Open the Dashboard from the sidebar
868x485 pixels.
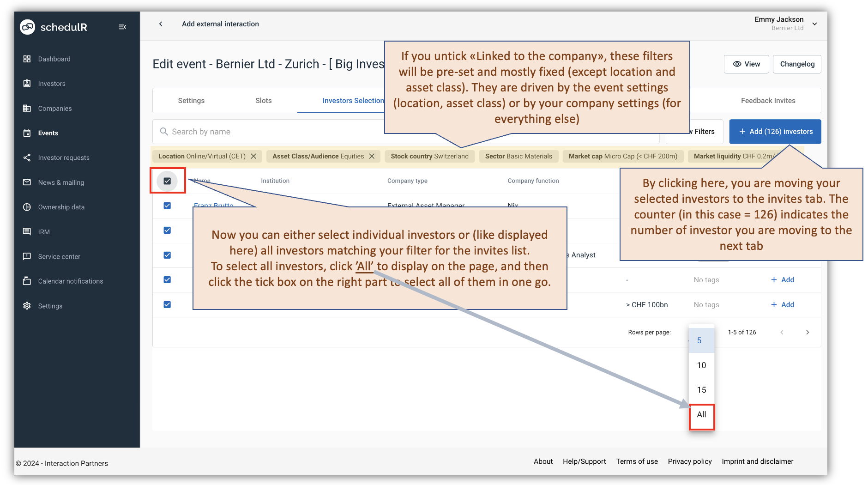click(x=54, y=59)
